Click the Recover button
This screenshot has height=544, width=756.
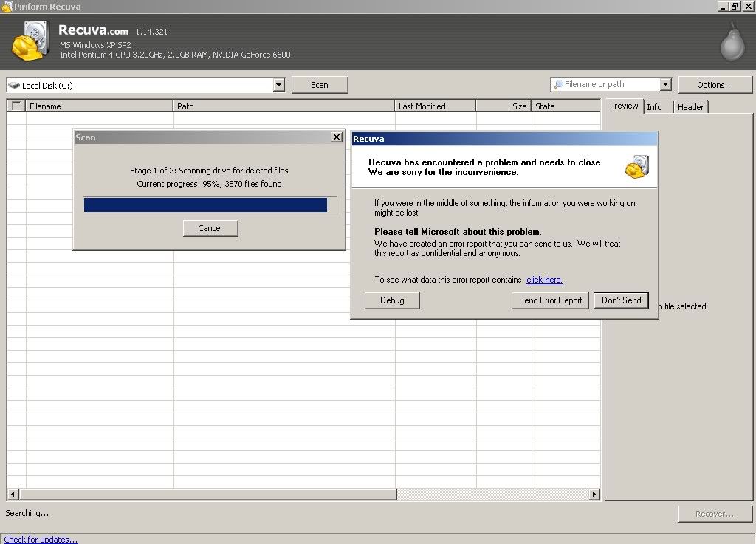coord(715,514)
